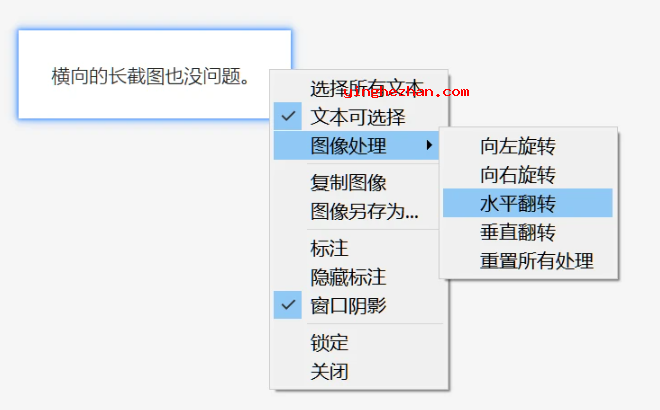Toggle the 文本可选择 checkmark icon
This screenshot has height=410, width=660.
[288, 116]
